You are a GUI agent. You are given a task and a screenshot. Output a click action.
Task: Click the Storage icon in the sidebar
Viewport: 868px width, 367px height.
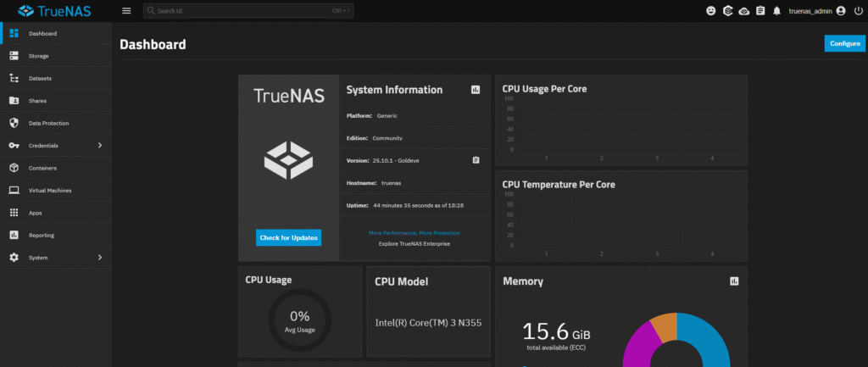pos(14,56)
